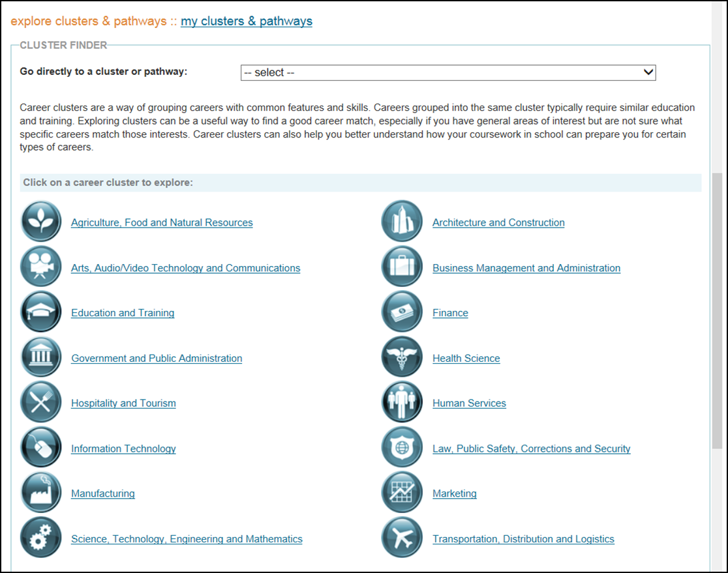Open Agriculture, Food and Natural Resources link
The image size is (728, 573).
162,223
